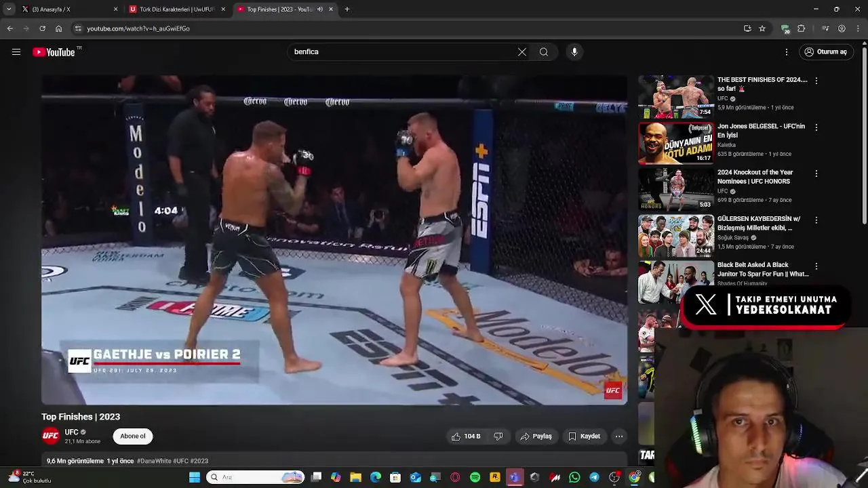The width and height of the screenshot is (868, 488).
Task: Start voice search with microphone icon
Action: click(574, 52)
